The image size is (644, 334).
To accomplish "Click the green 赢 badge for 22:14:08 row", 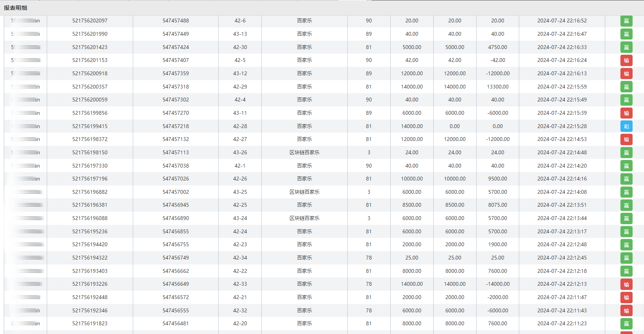I will click(626, 192).
